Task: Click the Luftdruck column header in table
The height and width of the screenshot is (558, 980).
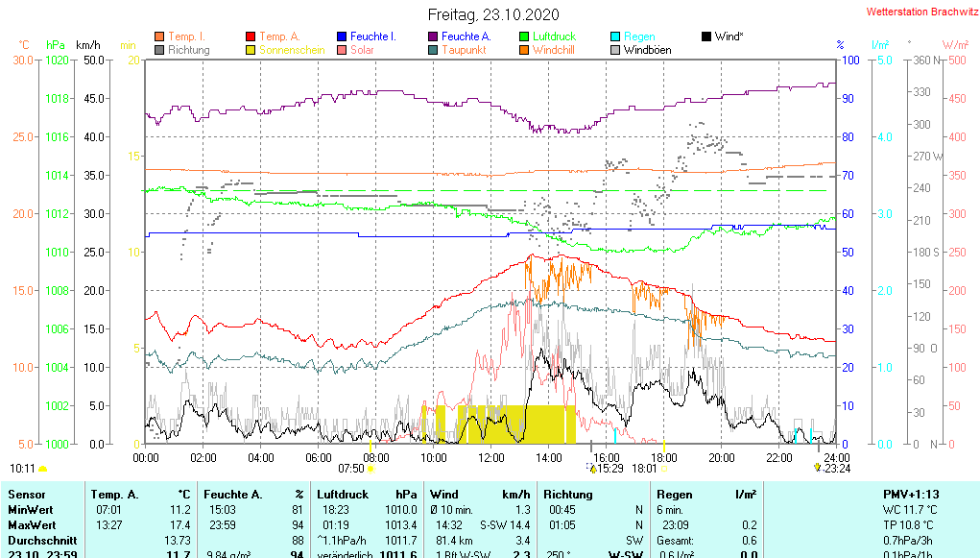Action: (344, 495)
